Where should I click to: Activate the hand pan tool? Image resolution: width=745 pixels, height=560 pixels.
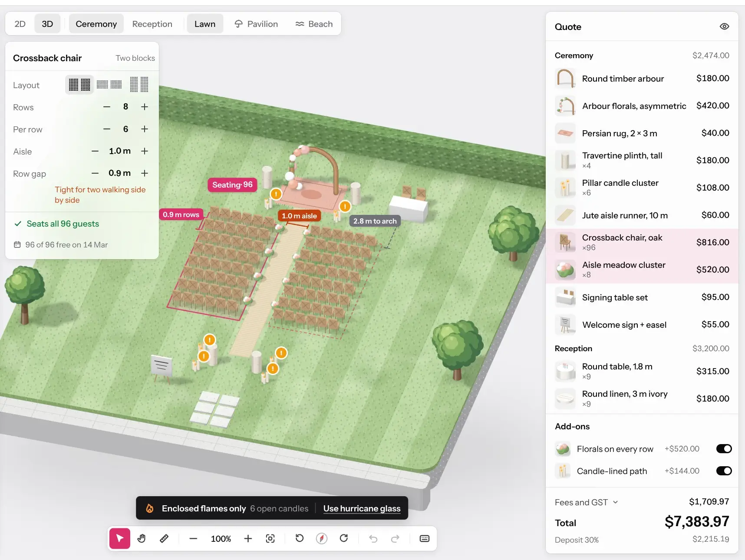(x=142, y=539)
